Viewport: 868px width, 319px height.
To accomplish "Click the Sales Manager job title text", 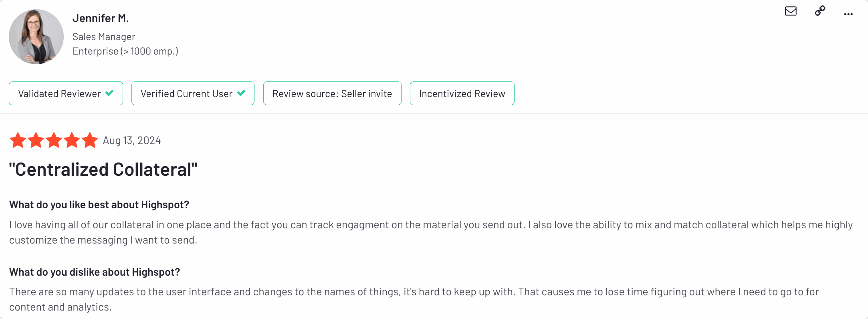I will 104,37.
